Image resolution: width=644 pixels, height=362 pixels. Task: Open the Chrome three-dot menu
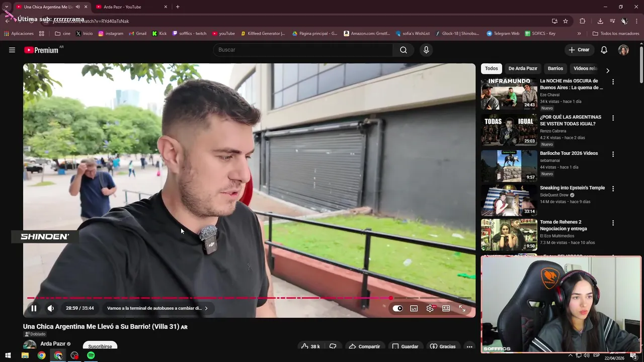(637, 21)
